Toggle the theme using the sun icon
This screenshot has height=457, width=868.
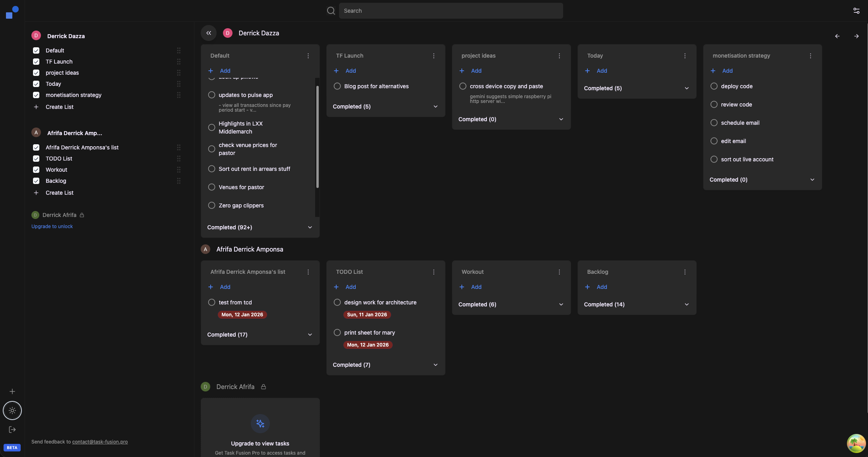click(12, 411)
